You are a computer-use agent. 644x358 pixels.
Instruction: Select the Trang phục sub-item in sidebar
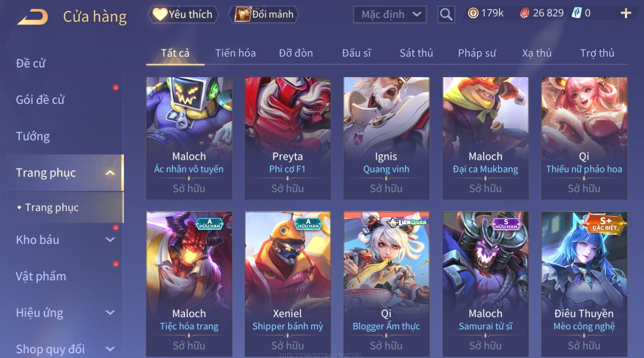pyautogui.click(x=52, y=207)
